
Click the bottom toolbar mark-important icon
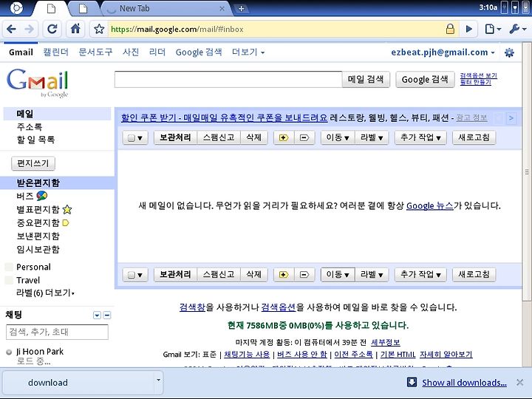click(x=284, y=274)
